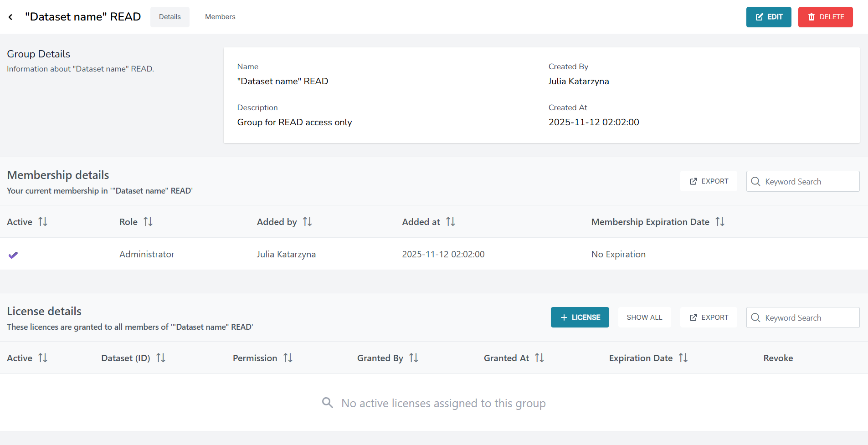The height and width of the screenshot is (445, 868).
Task: Delete the group with DELETE button
Action: pos(825,17)
